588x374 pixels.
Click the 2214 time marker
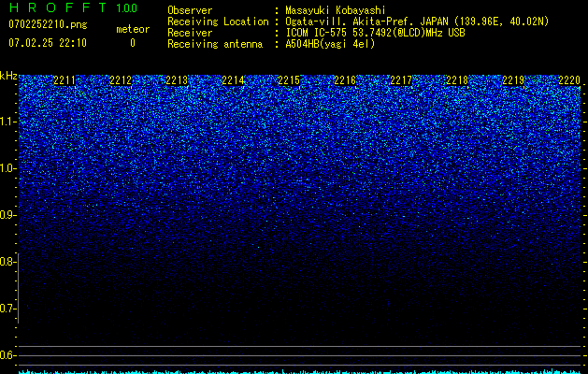[233, 80]
